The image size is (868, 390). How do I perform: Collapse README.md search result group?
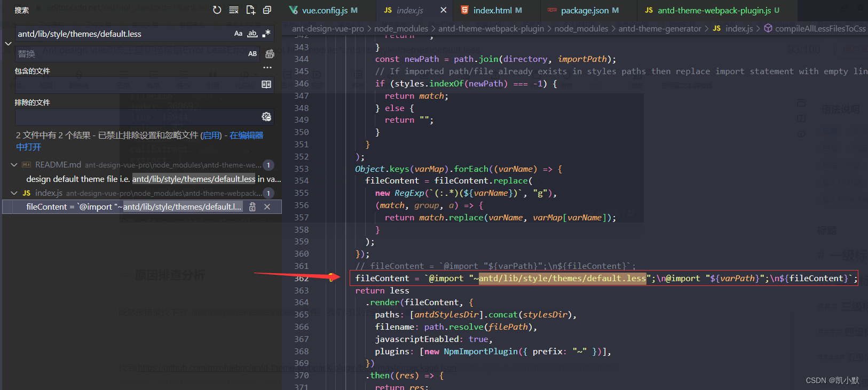coord(14,165)
